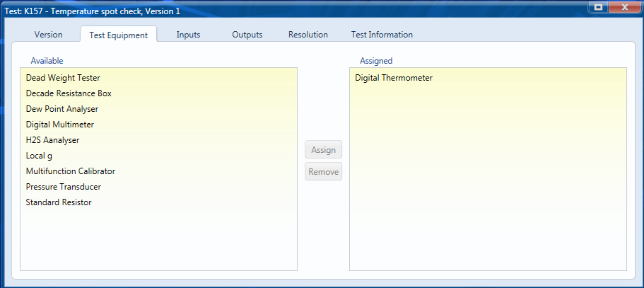Select Decade Resistance Box item
This screenshot has width=644, height=288.
tap(158, 93)
